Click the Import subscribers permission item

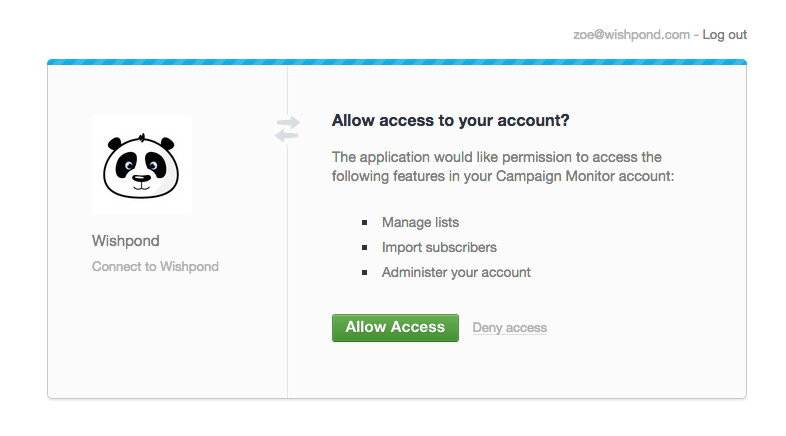[439, 248]
